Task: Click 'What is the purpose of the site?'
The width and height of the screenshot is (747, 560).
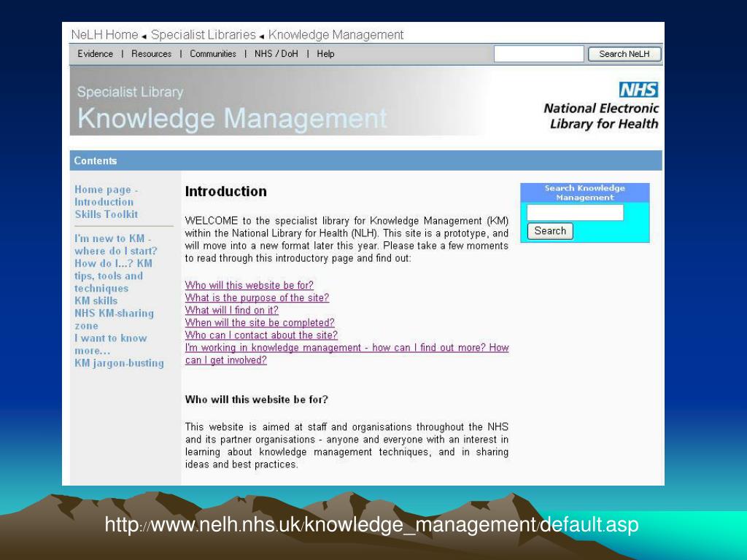Action: point(257,297)
